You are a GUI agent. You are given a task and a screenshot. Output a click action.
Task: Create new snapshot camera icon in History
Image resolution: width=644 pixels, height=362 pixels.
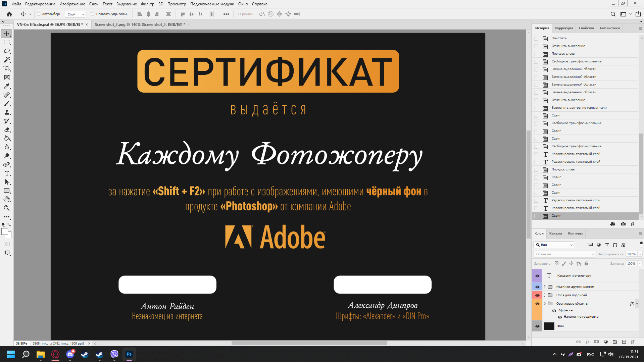pyautogui.click(x=623, y=224)
